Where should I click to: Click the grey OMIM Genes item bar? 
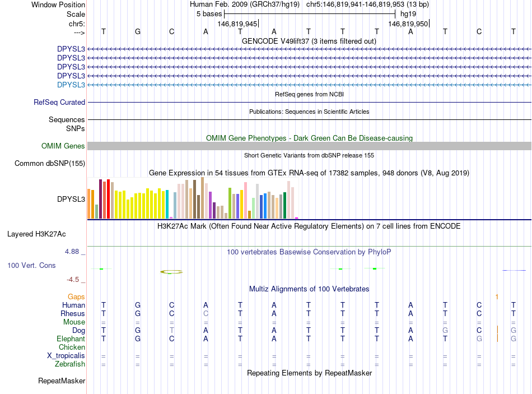309,146
